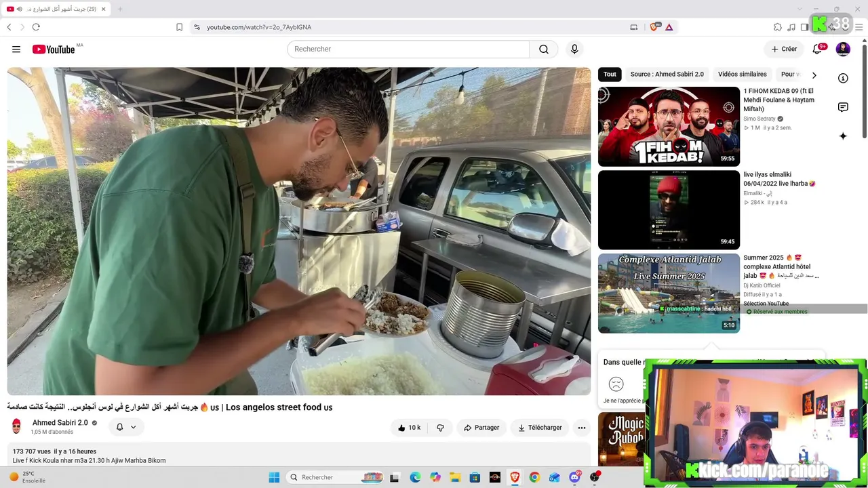Open OBS Studio from taskbar
The width and height of the screenshot is (868, 488).
pos(595,477)
